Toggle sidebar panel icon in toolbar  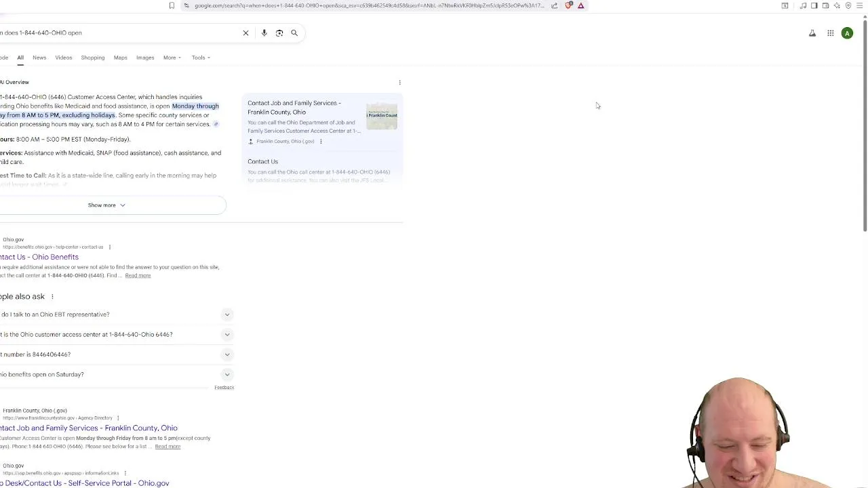pos(814,5)
